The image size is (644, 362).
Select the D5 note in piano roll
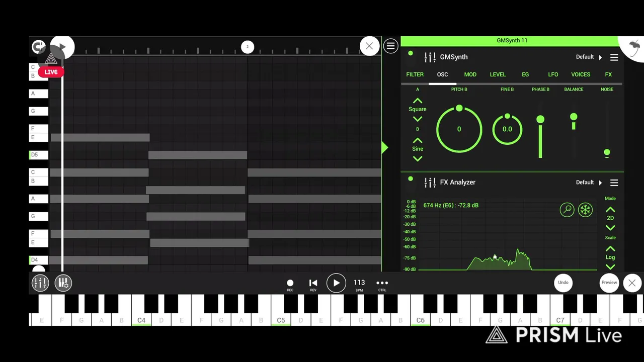point(198,155)
